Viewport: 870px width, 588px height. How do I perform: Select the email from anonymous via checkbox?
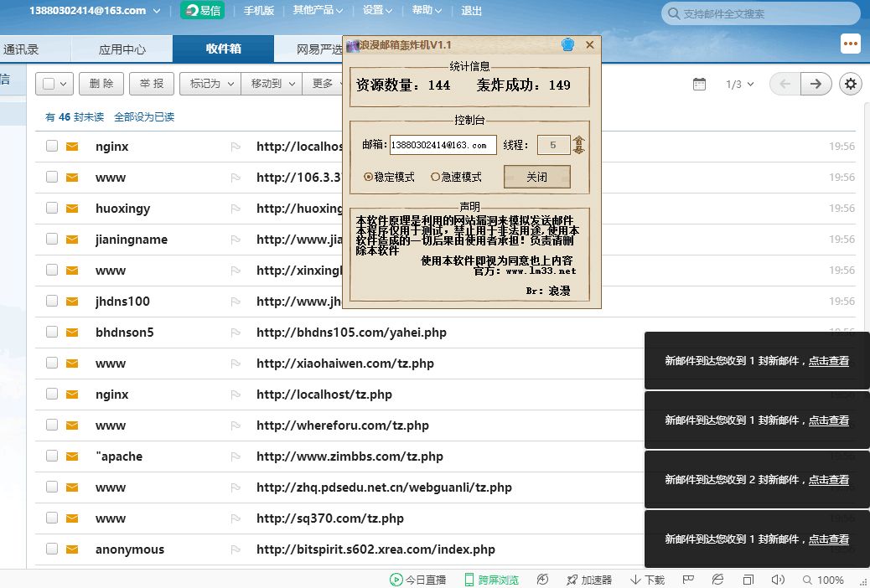(52, 549)
